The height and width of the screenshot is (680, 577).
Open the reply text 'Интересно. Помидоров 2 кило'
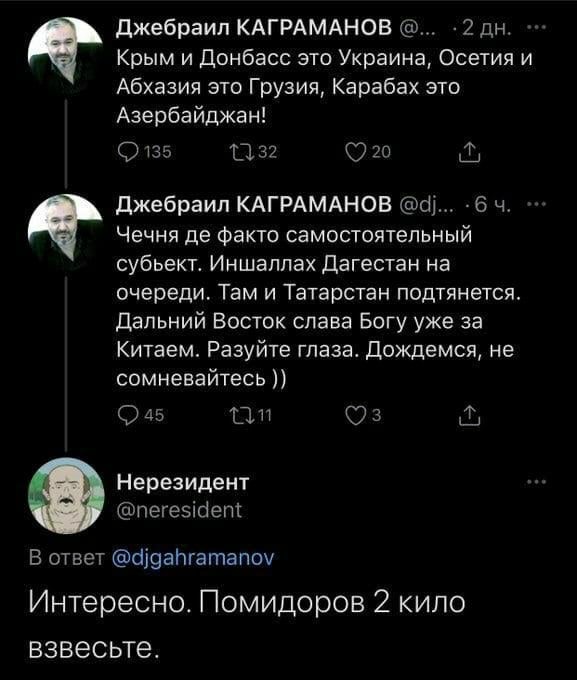point(247,602)
